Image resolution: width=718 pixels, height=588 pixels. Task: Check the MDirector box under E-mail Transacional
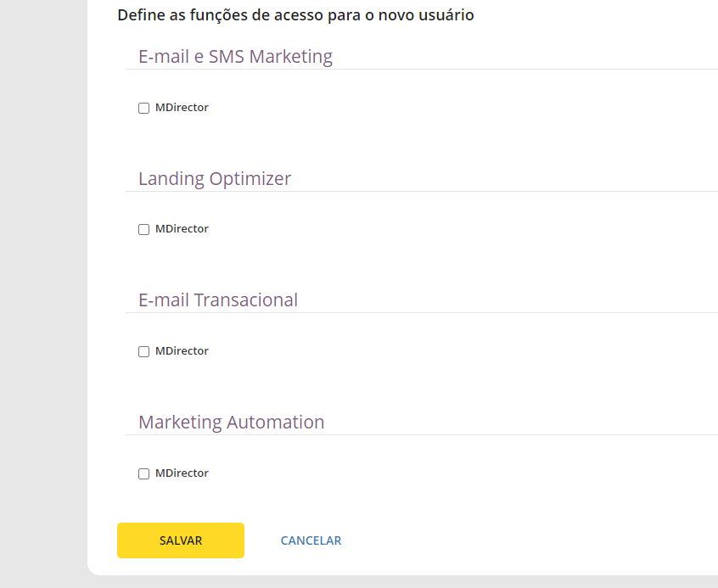point(144,352)
